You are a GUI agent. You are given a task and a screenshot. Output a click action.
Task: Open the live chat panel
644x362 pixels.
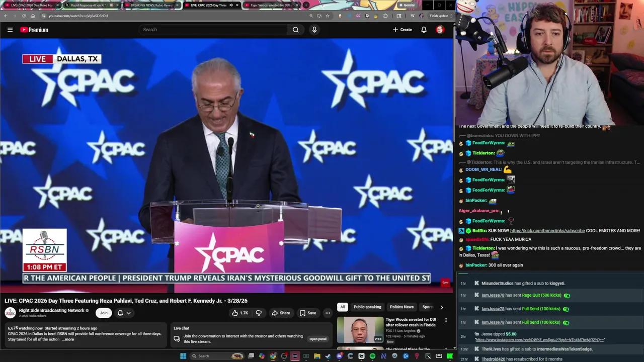tap(317, 339)
